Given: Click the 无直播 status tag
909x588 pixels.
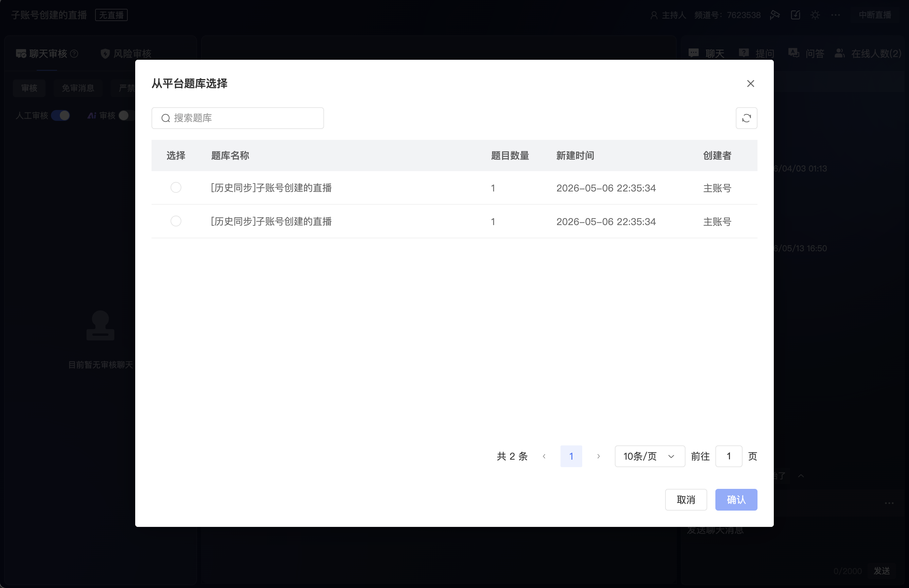Looking at the screenshot, I should (111, 15).
